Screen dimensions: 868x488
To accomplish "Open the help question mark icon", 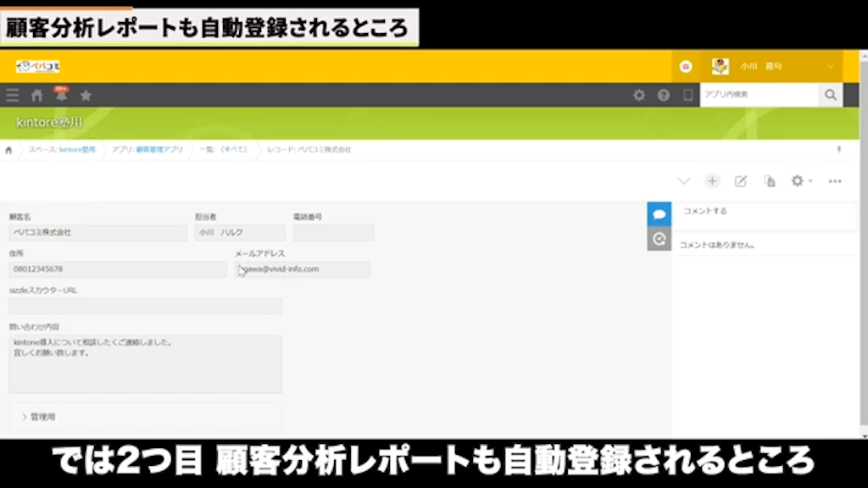I will pyautogui.click(x=665, y=96).
